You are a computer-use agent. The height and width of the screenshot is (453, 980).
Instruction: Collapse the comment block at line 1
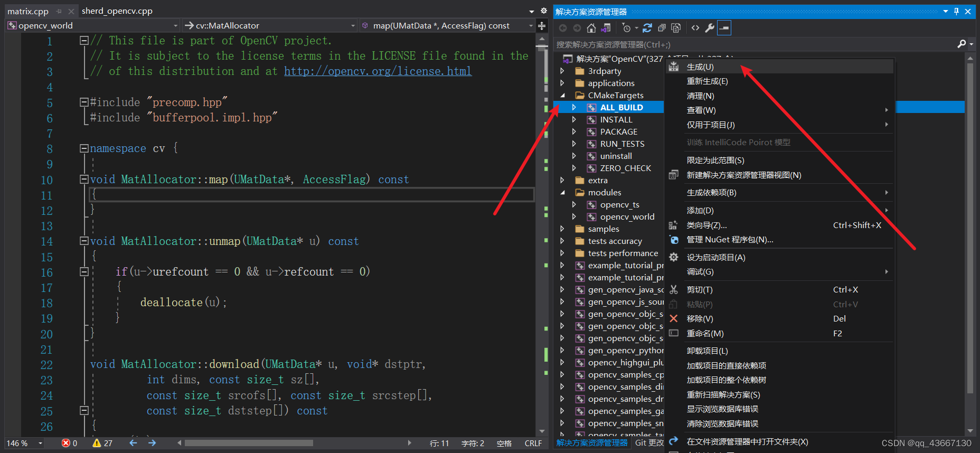click(x=84, y=41)
